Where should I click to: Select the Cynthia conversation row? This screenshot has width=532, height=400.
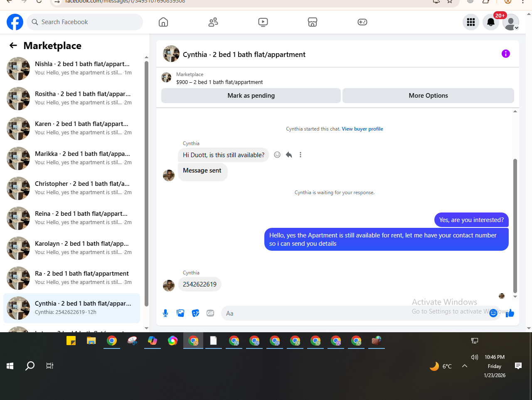(71, 308)
